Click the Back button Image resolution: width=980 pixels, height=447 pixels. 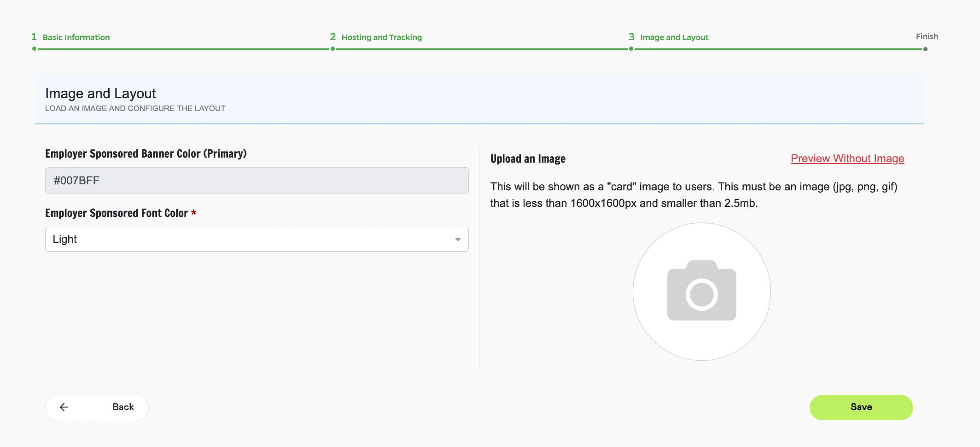point(96,407)
